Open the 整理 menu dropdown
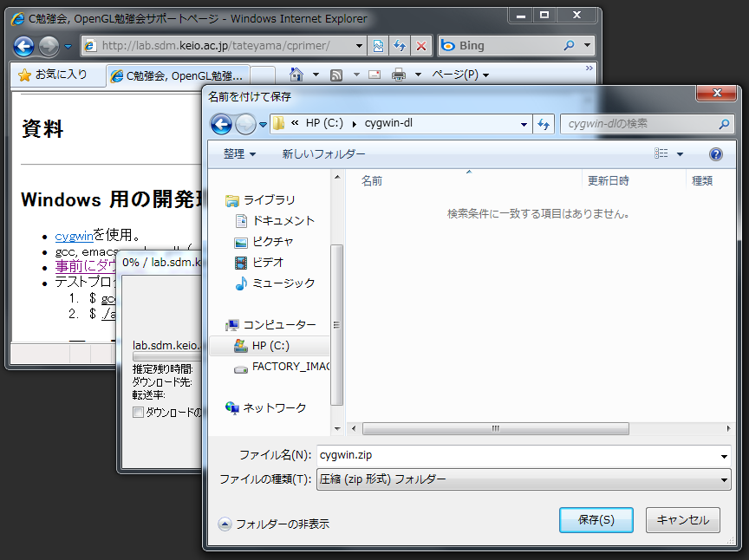Screen dimensions: 749x560 [x=239, y=154]
